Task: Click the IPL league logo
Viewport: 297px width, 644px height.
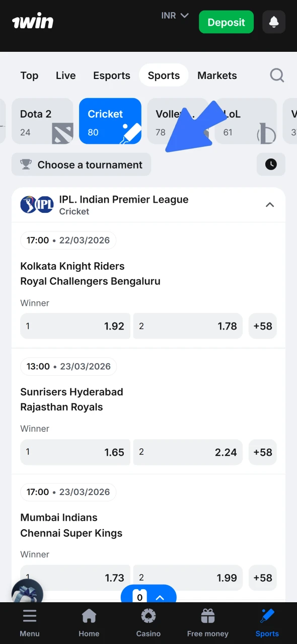Action: 36,204
